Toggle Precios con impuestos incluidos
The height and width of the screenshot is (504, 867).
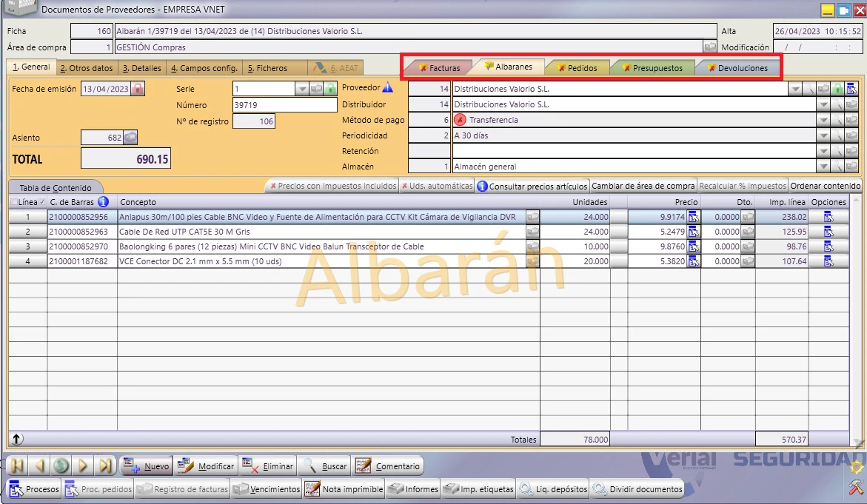point(333,187)
